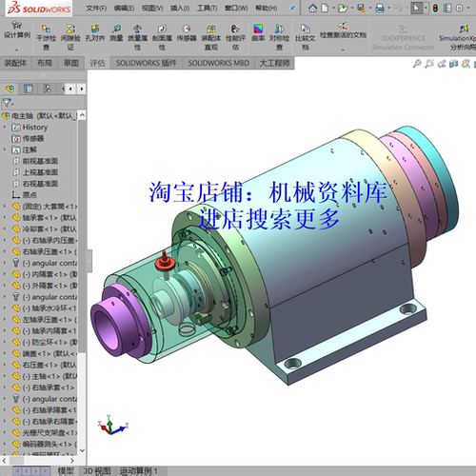Switch to the 大工程师 tab

(x=274, y=63)
